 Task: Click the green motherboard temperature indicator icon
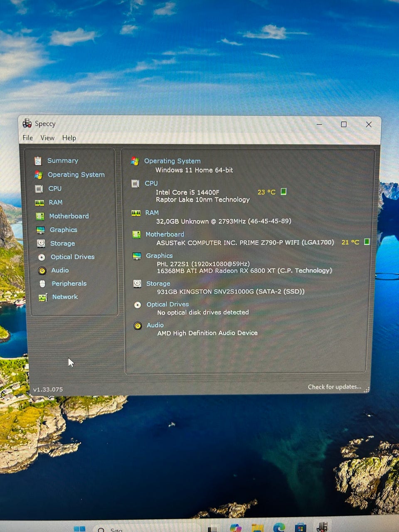[367, 241]
